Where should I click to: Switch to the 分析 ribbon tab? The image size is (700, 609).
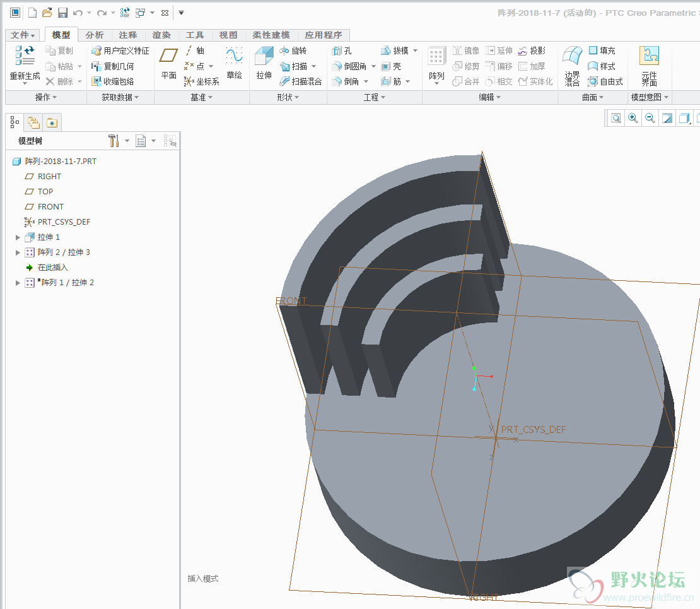(x=95, y=35)
